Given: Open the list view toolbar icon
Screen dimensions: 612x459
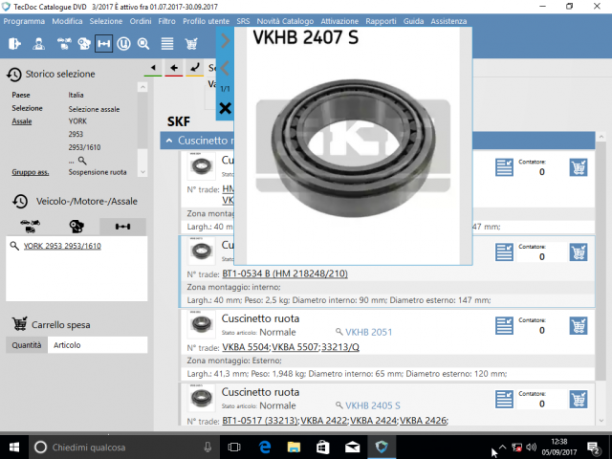Looking at the screenshot, I should 167,44.
